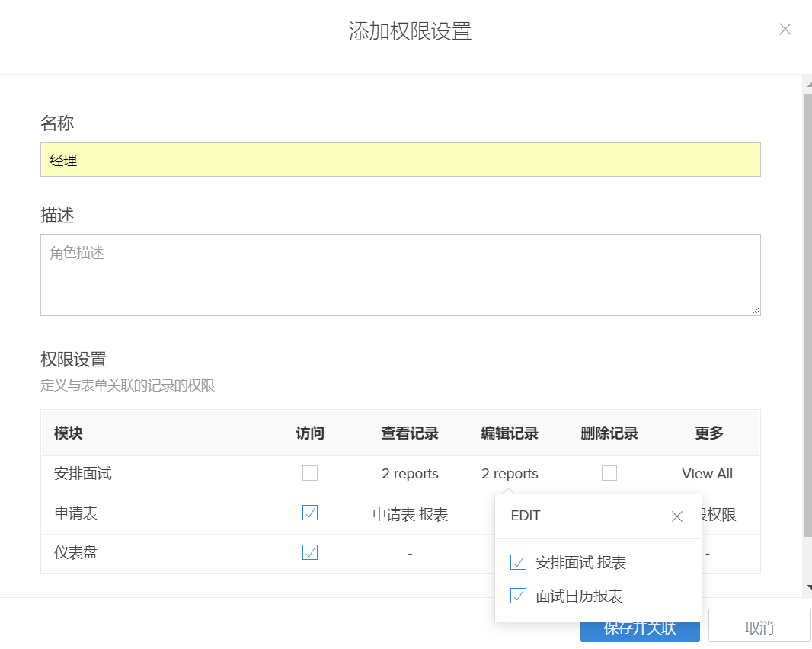Click the 取消 button
Screen dimensions: 812x649
759,628
